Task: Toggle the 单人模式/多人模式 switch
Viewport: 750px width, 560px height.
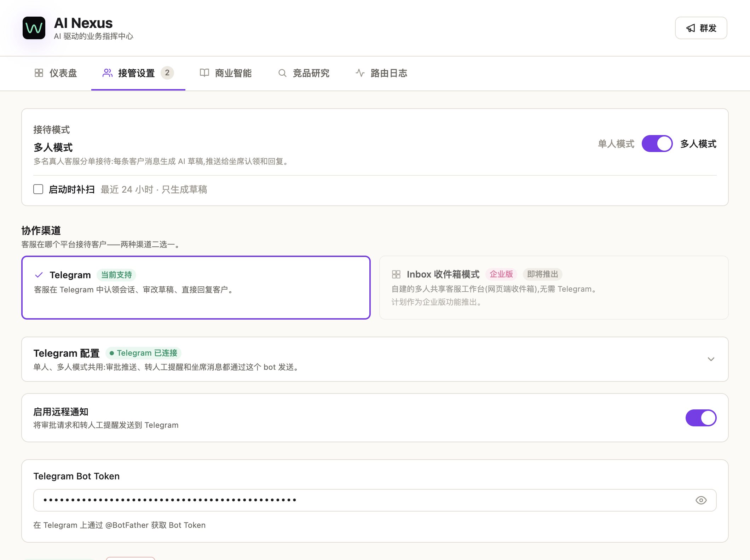Action: [657, 144]
